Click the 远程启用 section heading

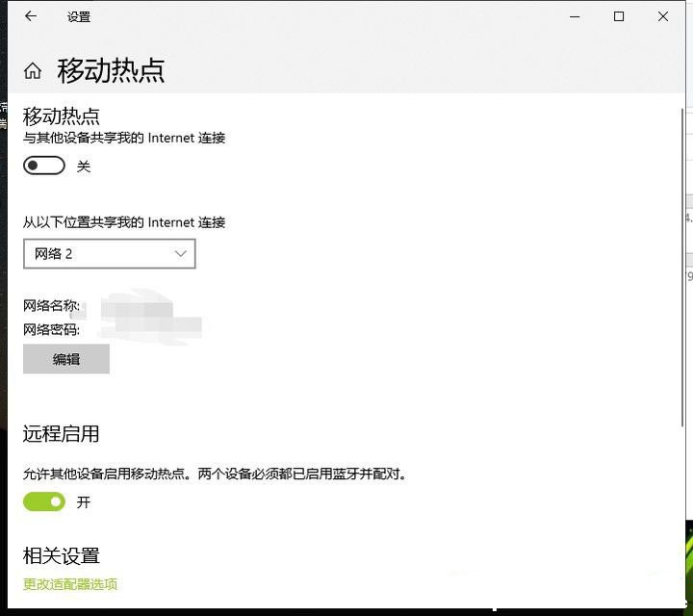point(61,433)
